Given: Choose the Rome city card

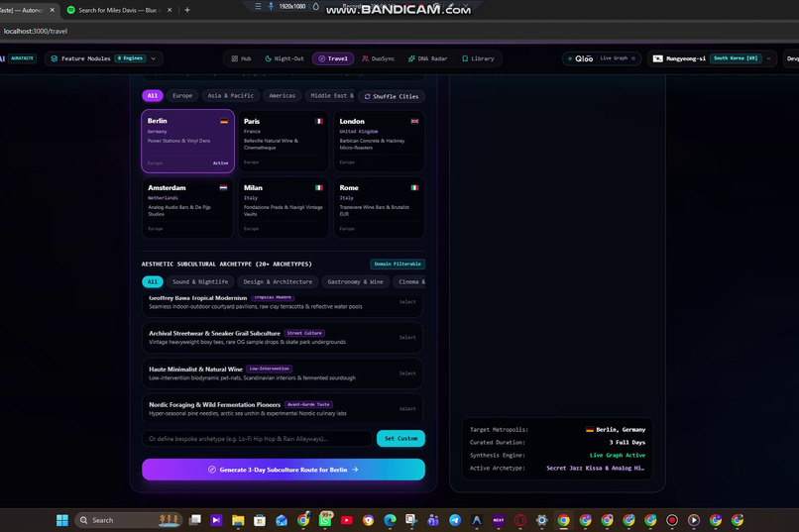Looking at the screenshot, I should (x=379, y=208).
